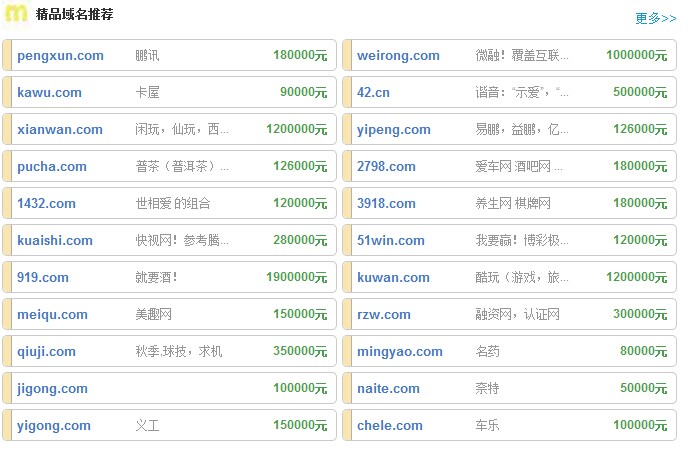Open yipeng.com domain listing
Image resolution: width=688 pixels, height=455 pixels.
point(394,130)
